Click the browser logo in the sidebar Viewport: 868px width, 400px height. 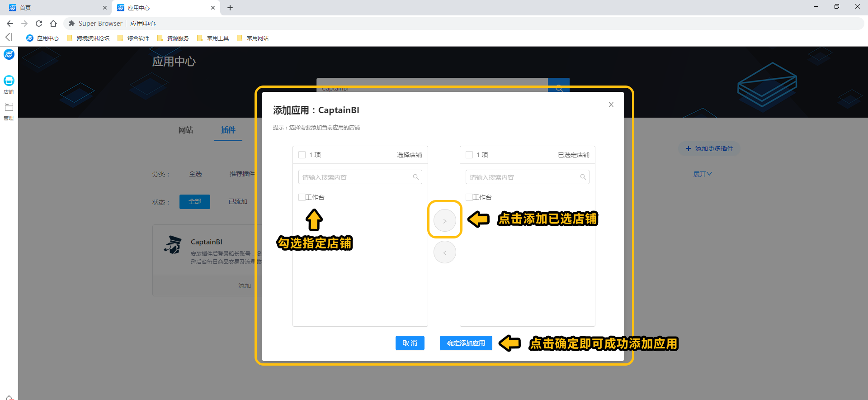(9, 55)
